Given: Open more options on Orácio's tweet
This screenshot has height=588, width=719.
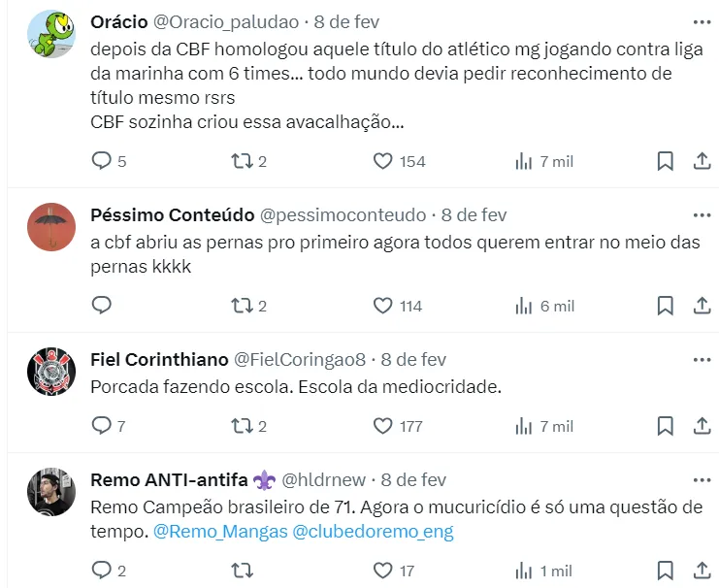Looking at the screenshot, I should coord(702,21).
